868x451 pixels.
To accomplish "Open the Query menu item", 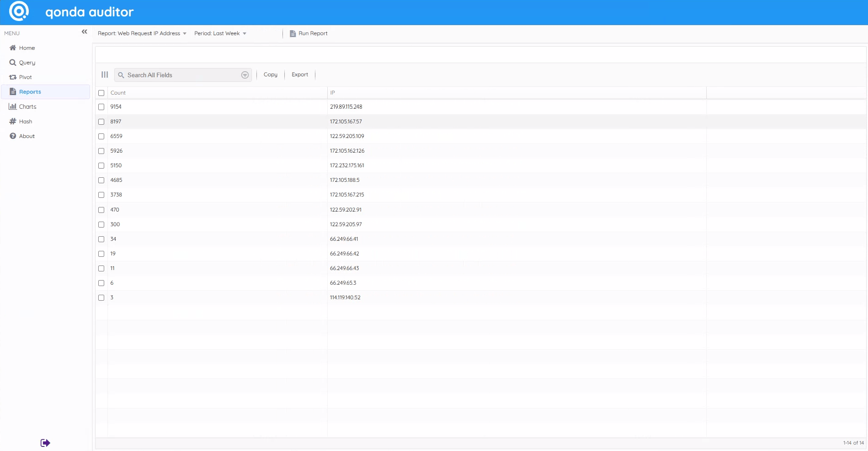I will 27,63.
